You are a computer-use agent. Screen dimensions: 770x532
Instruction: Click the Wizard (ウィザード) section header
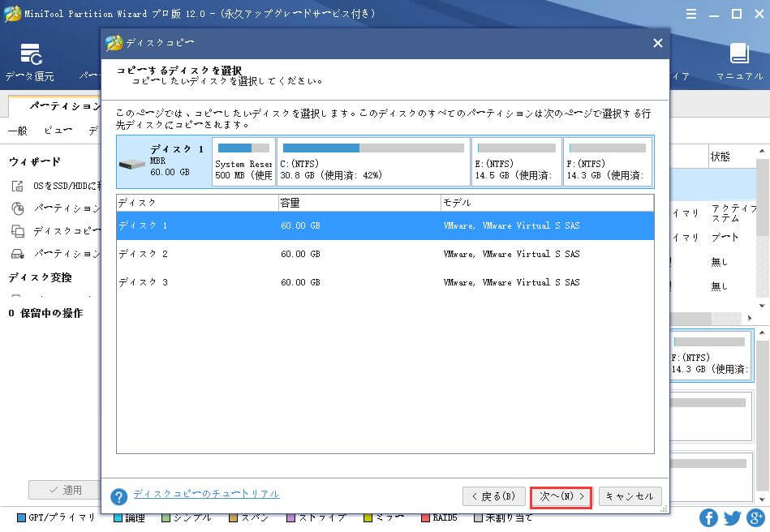(x=34, y=161)
